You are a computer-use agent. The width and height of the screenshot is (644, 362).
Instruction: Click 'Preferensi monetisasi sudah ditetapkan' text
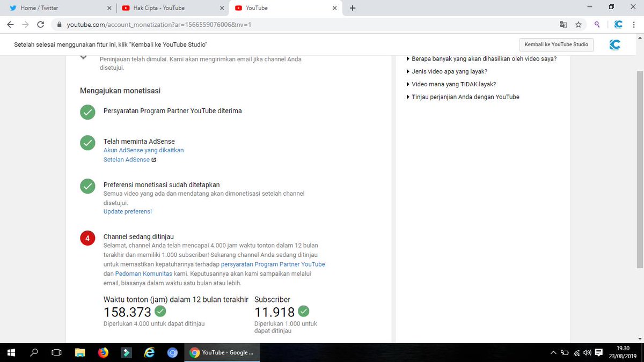pyautogui.click(x=162, y=184)
